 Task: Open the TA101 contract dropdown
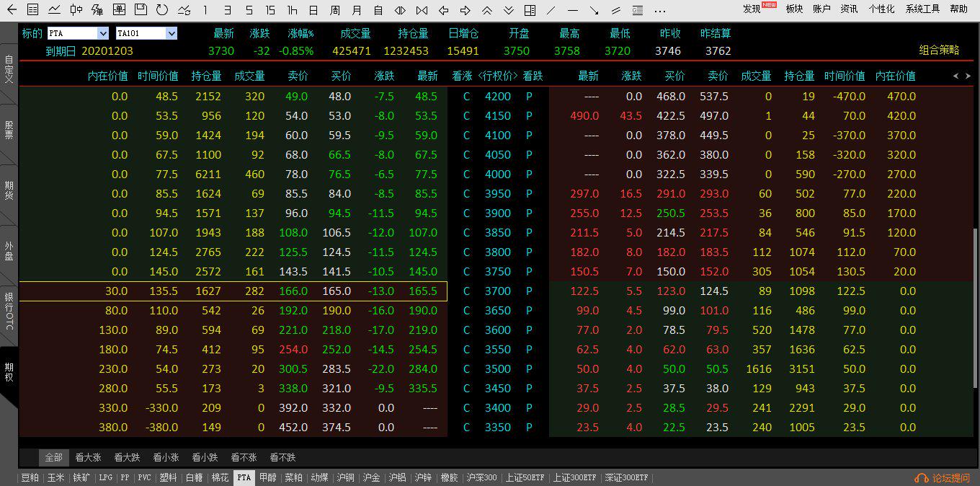[171, 33]
